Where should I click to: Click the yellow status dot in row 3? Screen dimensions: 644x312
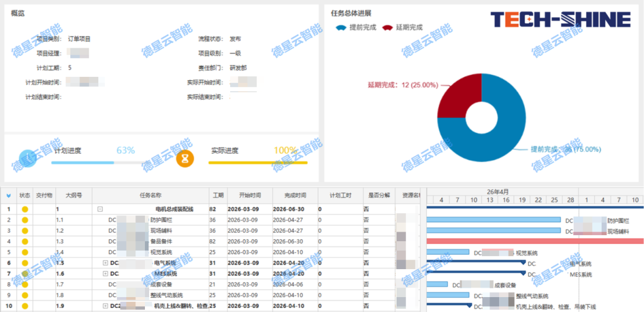24,231
